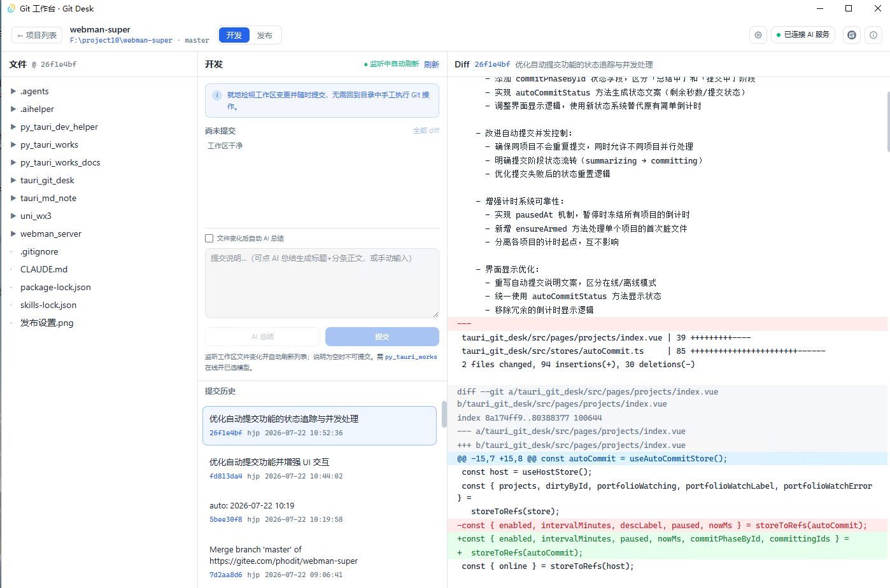890x588 pixels.
Task: Click the commit hash 7d2aa8d6
Action: click(226, 575)
